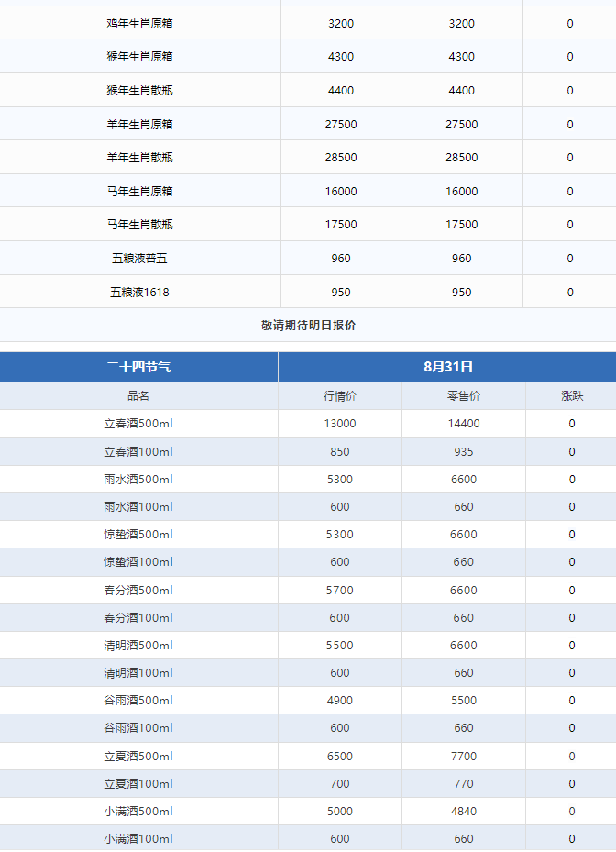Click the 850 market price value
Viewport: 616px width, 852px height.
[x=340, y=451]
